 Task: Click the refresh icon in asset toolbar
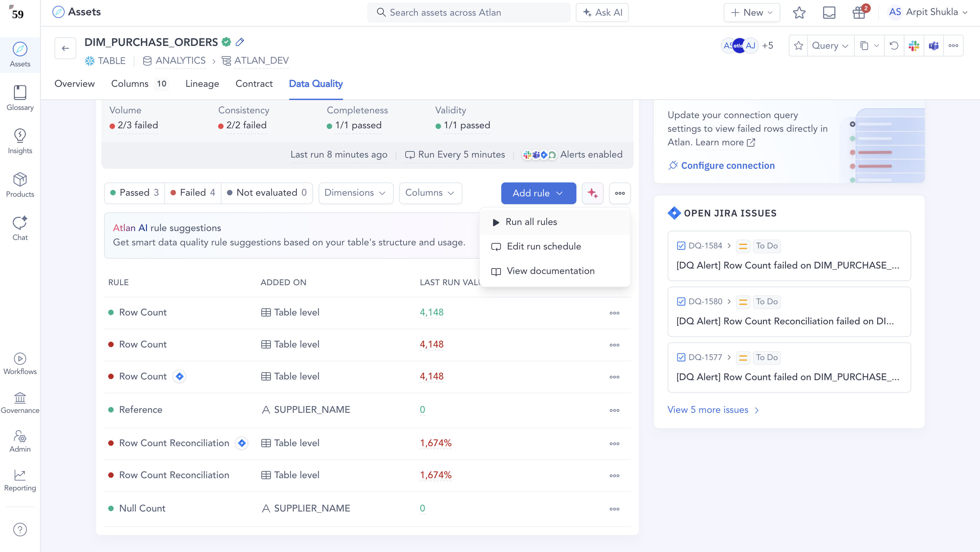[x=894, y=46]
